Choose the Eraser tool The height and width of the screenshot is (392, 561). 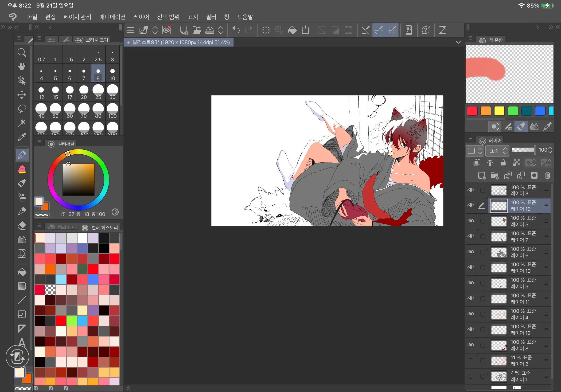[22, 225]
